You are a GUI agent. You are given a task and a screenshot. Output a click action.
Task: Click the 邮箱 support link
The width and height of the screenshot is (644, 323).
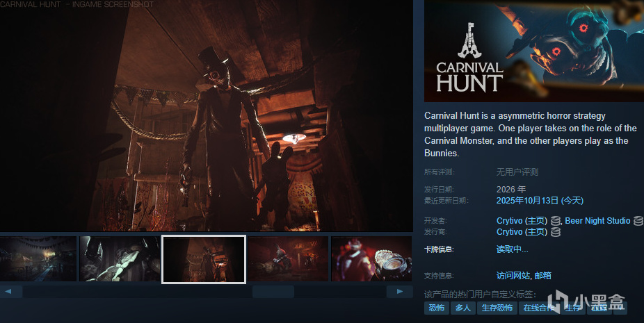pyautogui.click(x=543, y=276)
